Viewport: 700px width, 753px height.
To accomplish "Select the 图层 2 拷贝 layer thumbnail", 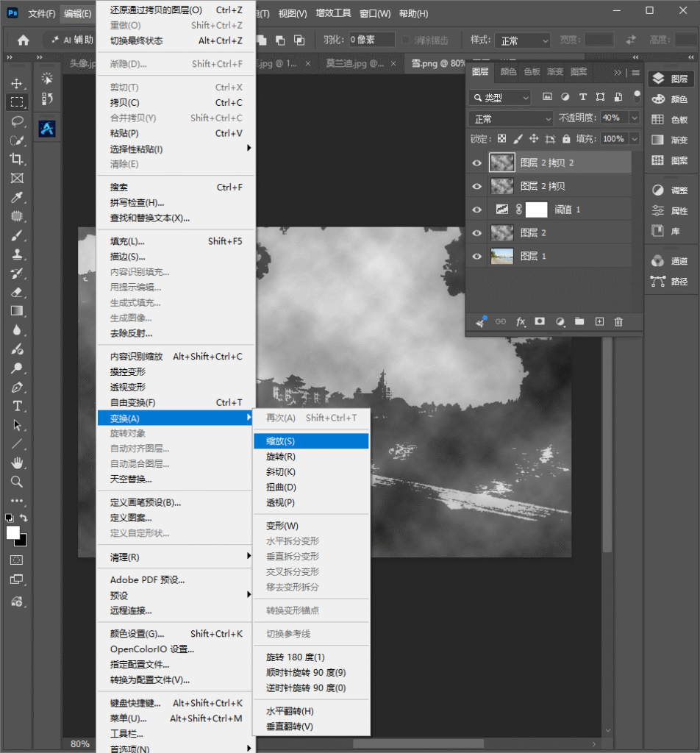I will [x=502, y=186].
